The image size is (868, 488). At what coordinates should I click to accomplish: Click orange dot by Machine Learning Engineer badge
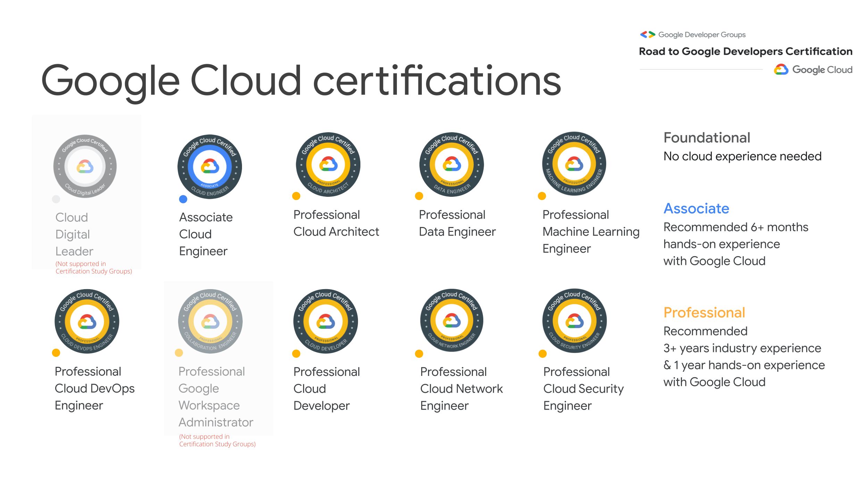coord(542,196)
